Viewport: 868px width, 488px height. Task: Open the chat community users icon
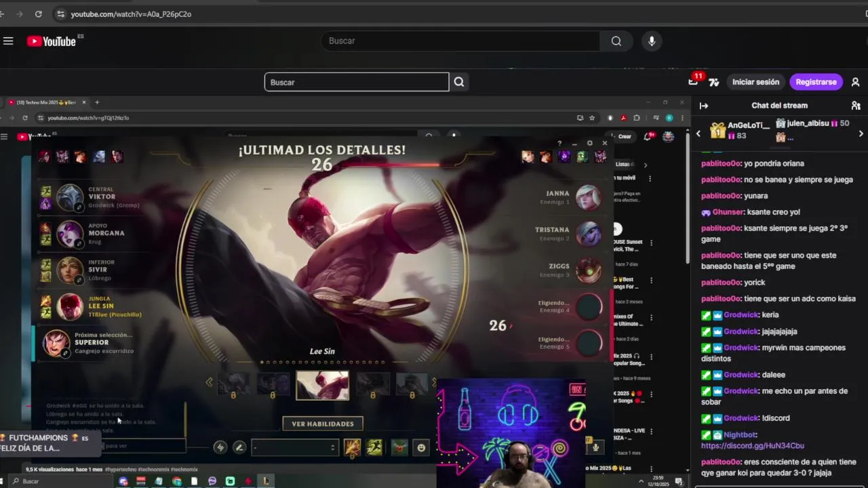pos(856,106)
